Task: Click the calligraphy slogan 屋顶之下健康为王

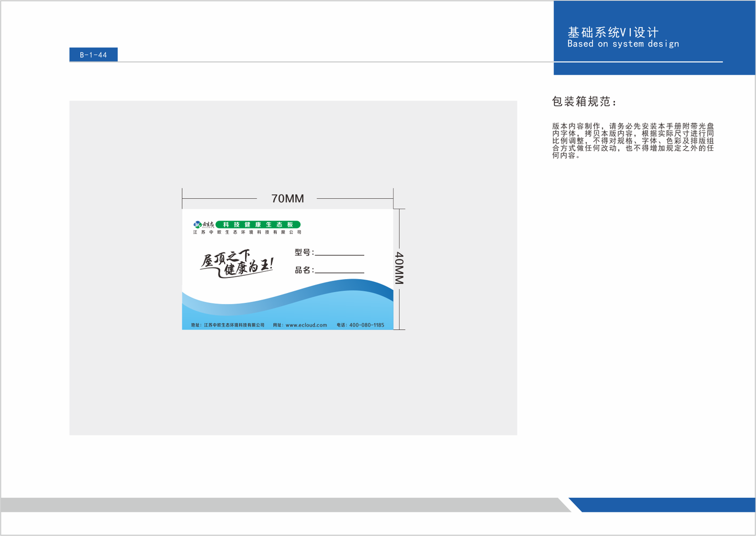Action: 237,263
